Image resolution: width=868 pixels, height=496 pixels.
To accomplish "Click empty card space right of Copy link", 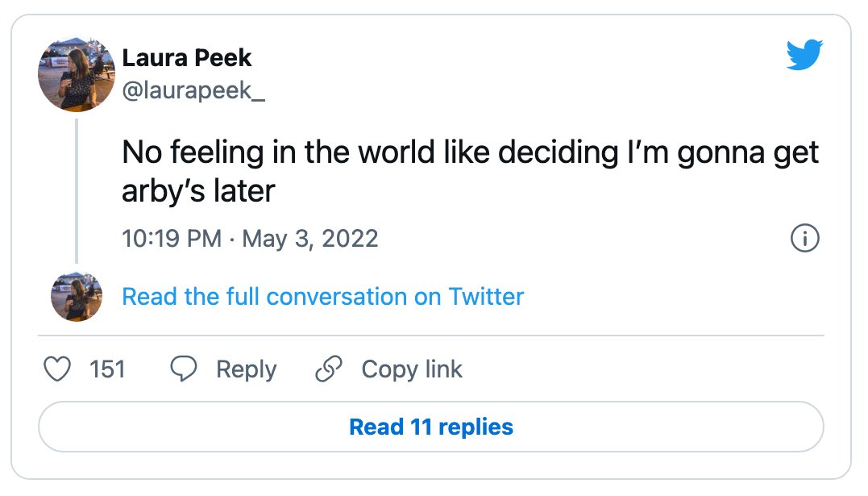I will [x=642, y=369].
